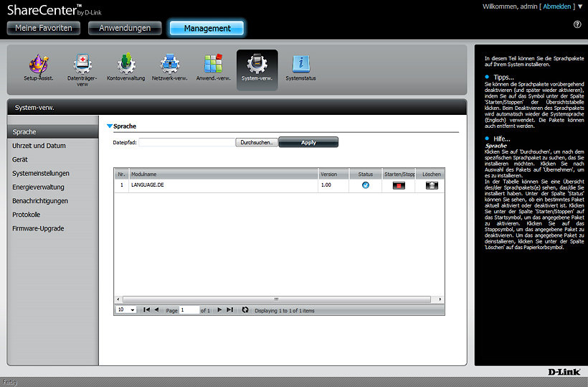Screen dimensions: 588x387
Task: Open the Systemstatus info icon
Action: (300, 64)
